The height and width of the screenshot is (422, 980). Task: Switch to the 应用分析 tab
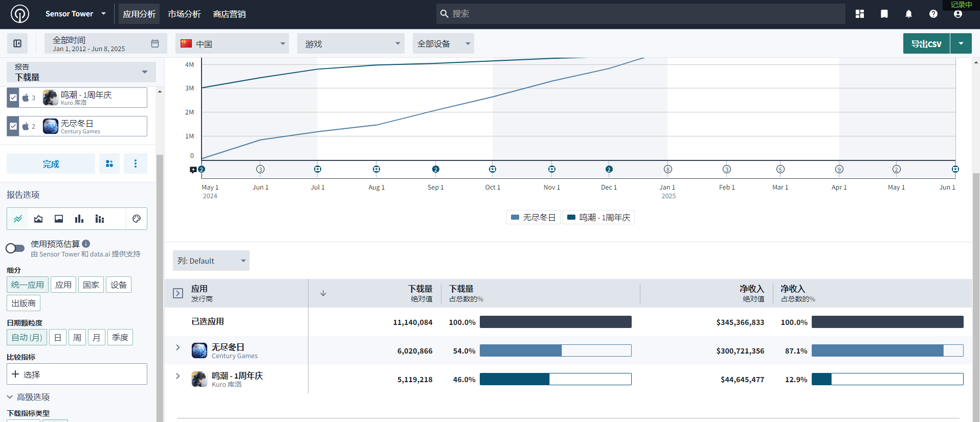[139, 14]
